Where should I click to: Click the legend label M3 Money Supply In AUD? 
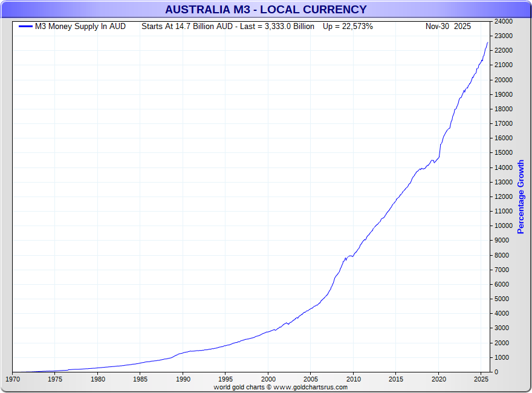click(80, 27)
